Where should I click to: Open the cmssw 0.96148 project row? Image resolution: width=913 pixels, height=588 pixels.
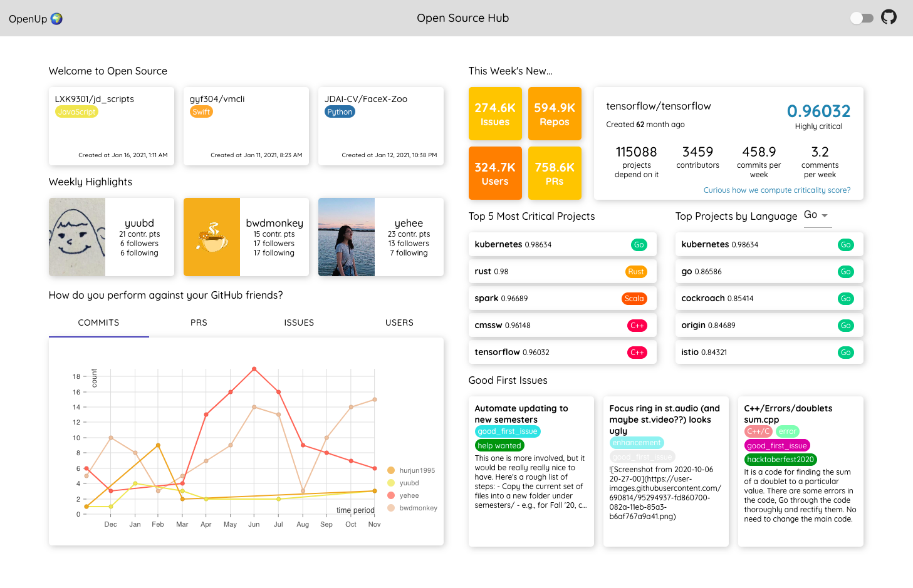[563, 326]
